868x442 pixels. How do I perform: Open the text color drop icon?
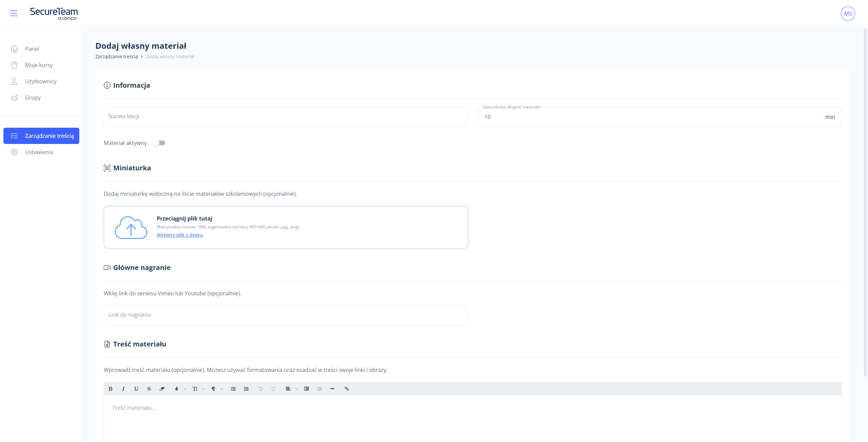tap(177, 389)
